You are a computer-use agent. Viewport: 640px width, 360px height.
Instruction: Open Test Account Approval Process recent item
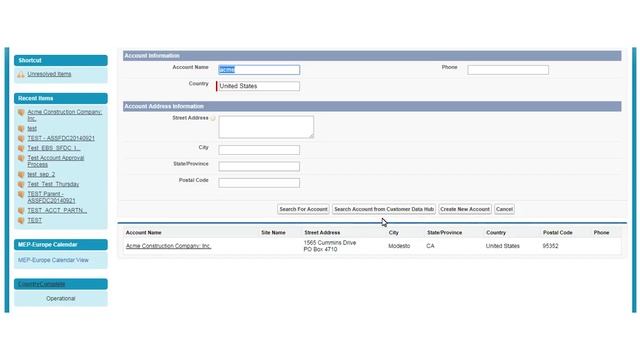click(x=56, y=161)
